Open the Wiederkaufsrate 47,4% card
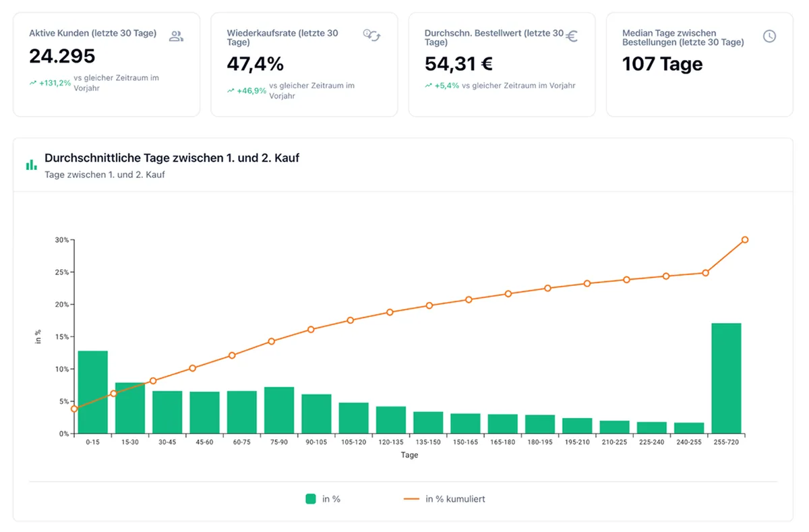The height and width of the screenshot is (532, 809). 304,65
